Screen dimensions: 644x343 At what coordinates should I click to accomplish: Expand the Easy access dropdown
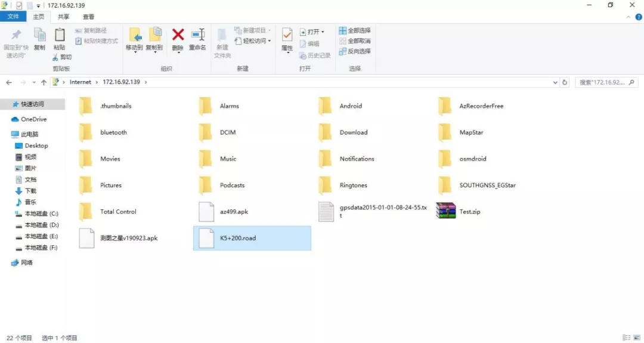(x=270, y=41)
